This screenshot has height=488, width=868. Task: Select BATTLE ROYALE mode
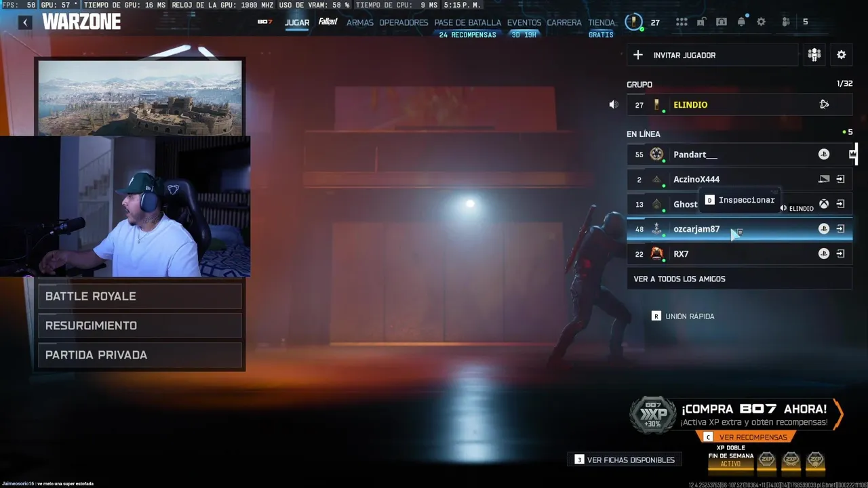pos(140,296)
